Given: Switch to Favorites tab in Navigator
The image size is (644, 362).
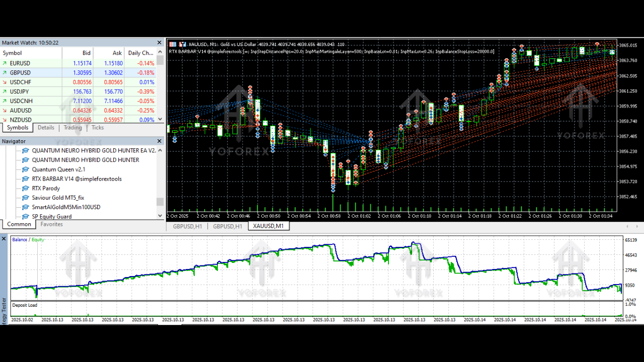Looking at the screenshot, I should 51,224.
